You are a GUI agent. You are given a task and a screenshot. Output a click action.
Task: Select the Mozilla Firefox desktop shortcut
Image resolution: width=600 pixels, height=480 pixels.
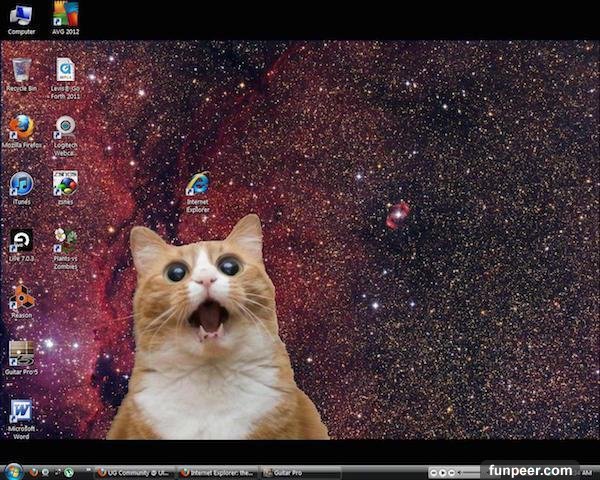point(21,128)
